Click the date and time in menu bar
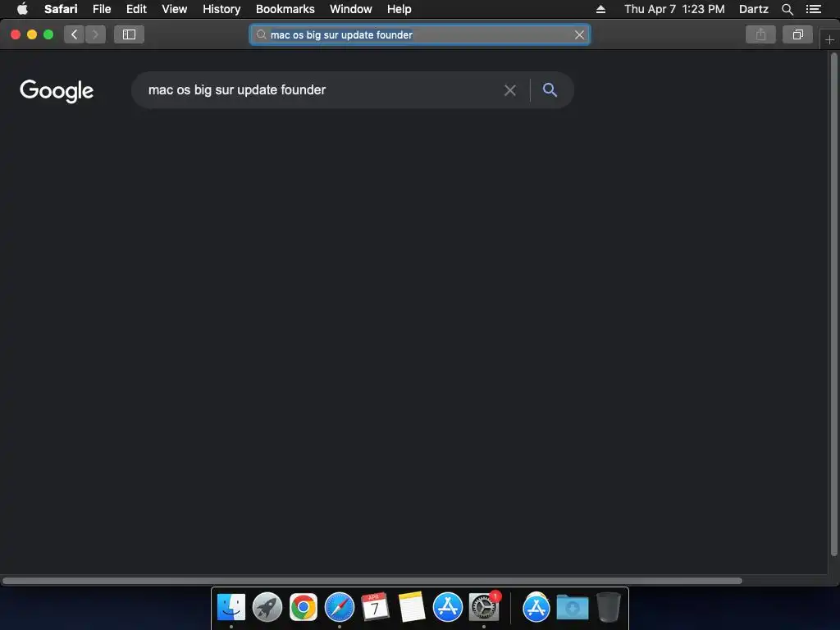Image resolution: width=840 pixels, height=630 pixels. [x=674, y=9]
